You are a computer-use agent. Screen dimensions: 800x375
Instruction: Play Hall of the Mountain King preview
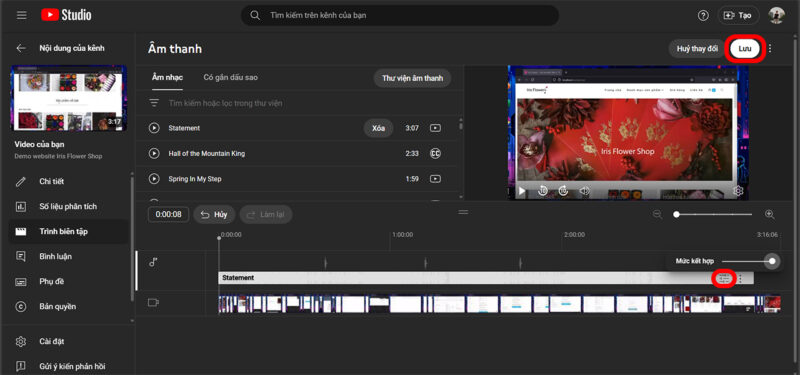click(x=154, y=154)
